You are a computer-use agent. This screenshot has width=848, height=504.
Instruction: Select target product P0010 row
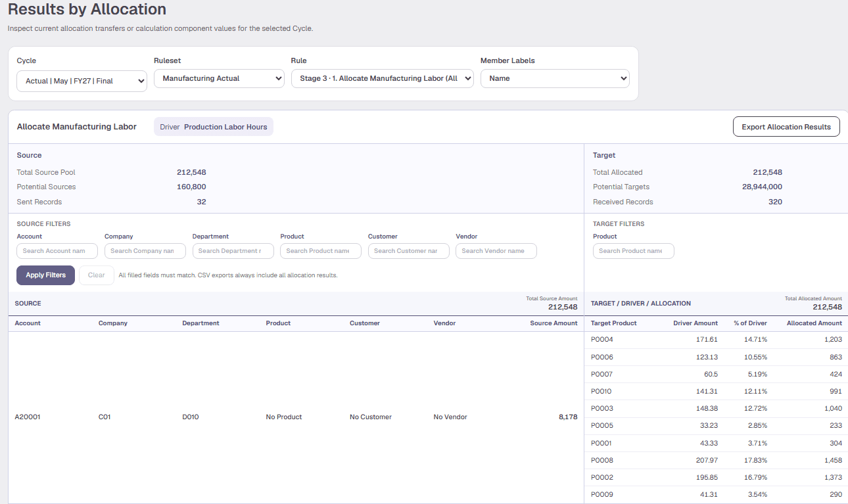coord(716,392)
